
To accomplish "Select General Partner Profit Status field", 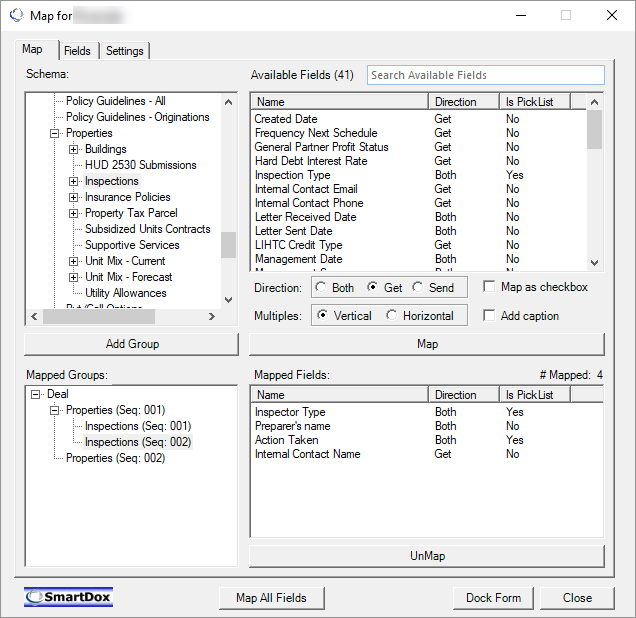I will [x=322, y=147].
